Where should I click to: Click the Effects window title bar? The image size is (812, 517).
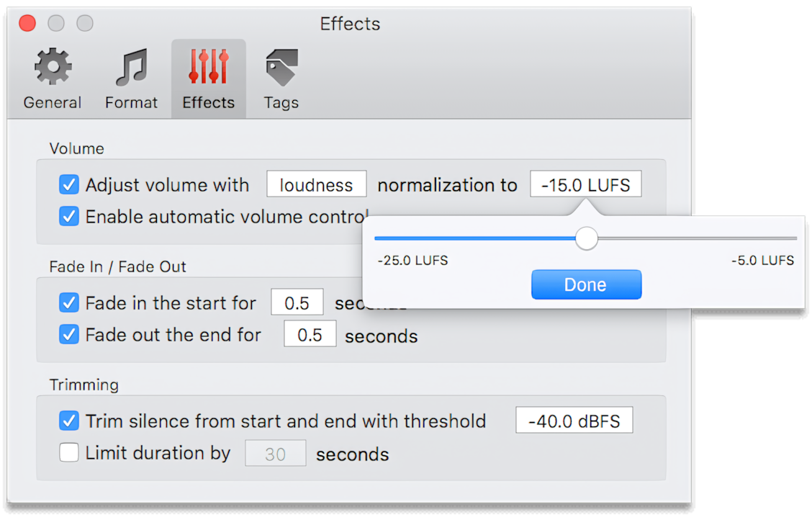350,23
